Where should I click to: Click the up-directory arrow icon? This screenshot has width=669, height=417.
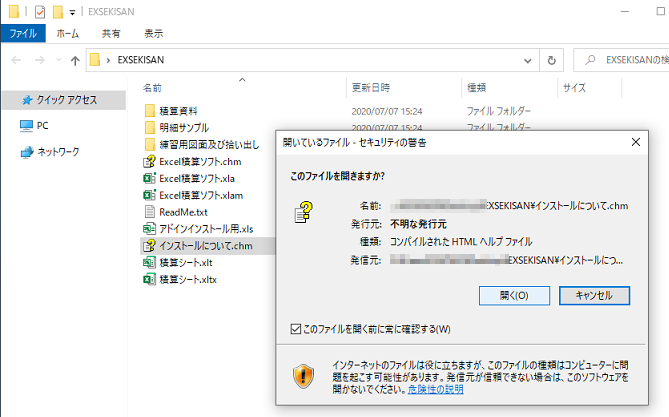[75, 60]
